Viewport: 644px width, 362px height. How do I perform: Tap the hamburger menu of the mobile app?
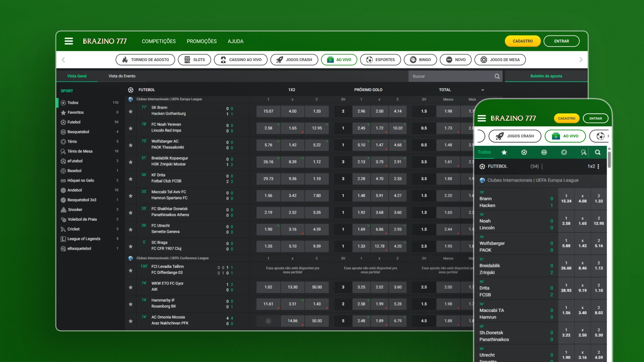482,118
